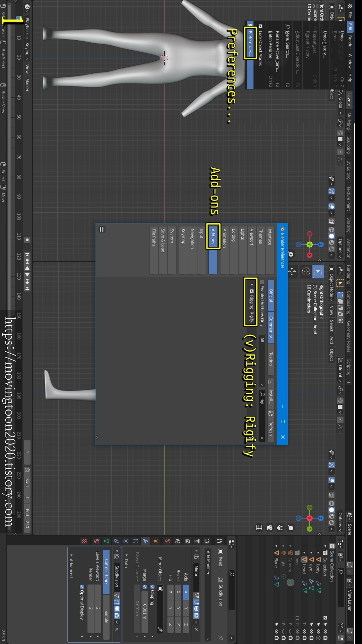The image size is (362, 644).
Task: Open the Render menu in top bar
Action: (350, 42)
